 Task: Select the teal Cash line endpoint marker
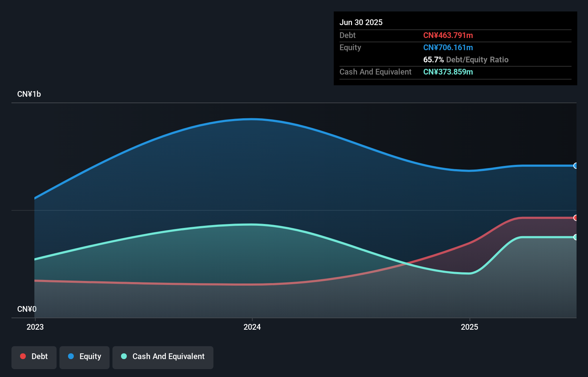(x=575, y=237)
